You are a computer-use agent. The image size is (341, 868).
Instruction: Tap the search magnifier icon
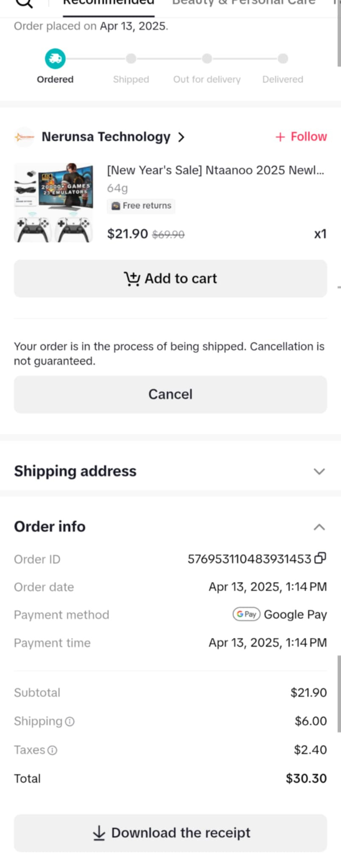tap(24, 3)
